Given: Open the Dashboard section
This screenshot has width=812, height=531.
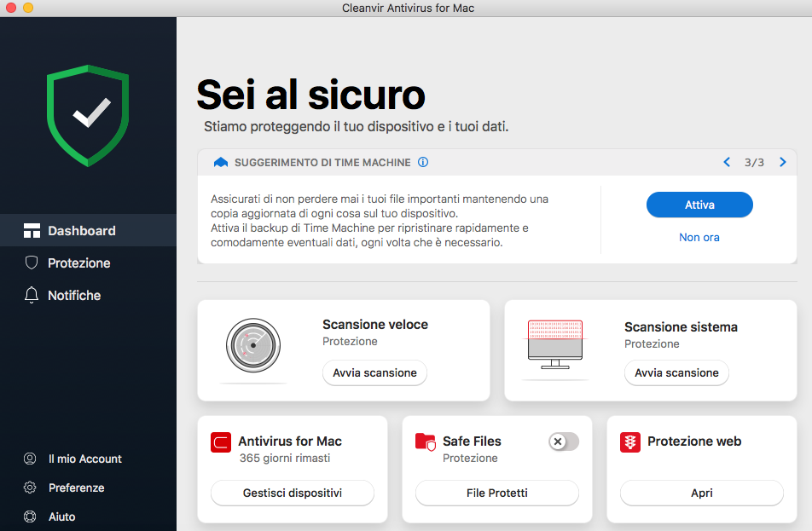Looking at the screenshot, I should coord(88,231).
